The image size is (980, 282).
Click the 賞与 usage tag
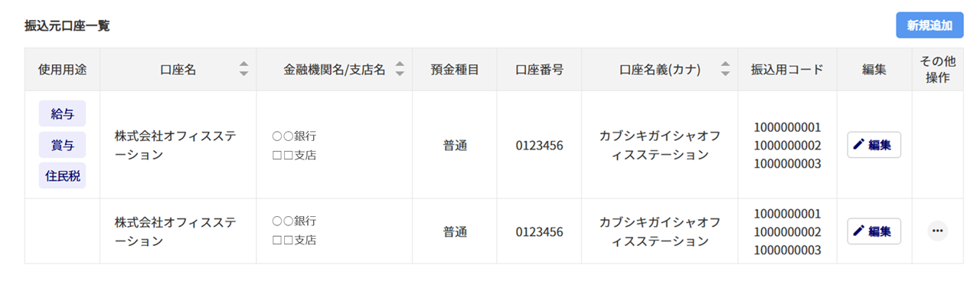coord(62,145)
